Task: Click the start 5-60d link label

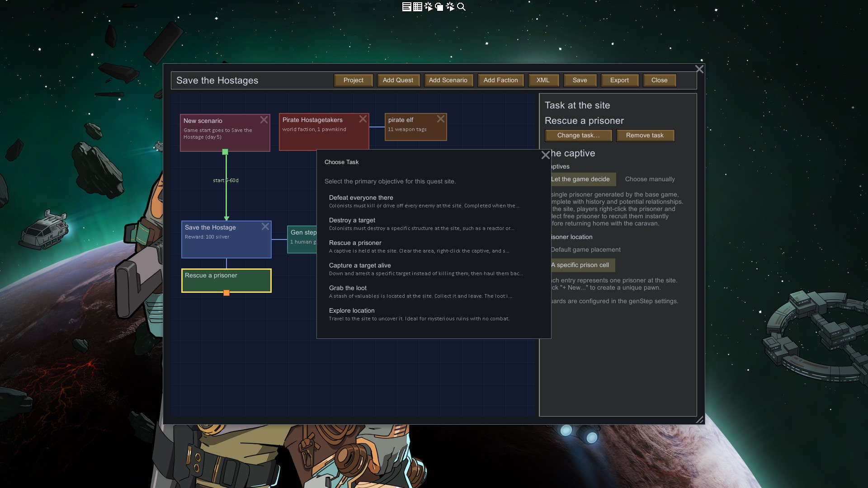Action: (226, 180)
